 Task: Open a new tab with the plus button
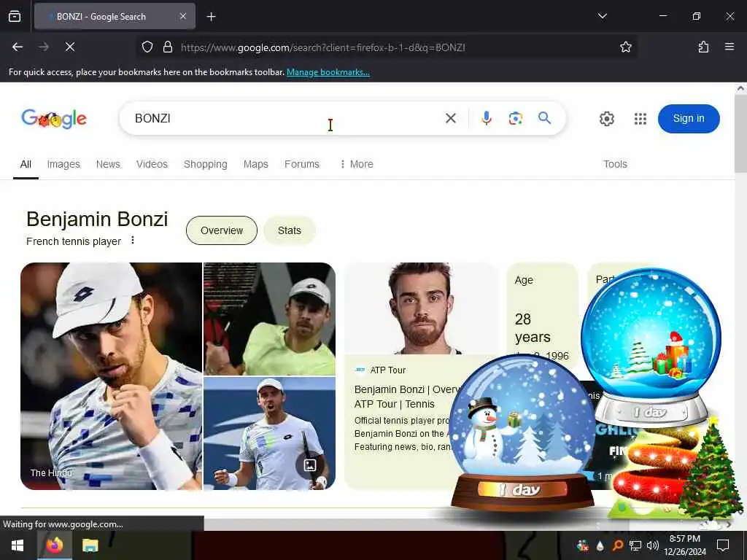(211, 17)
